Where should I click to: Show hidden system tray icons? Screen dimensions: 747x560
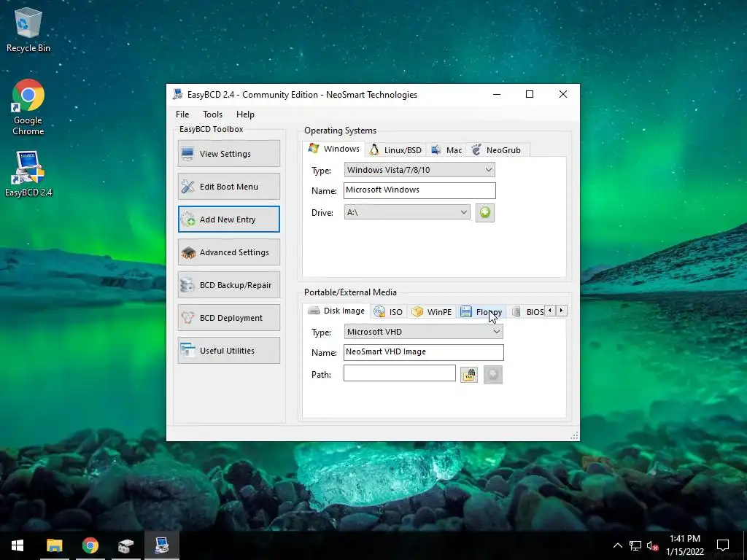click(x=617, y=545)
